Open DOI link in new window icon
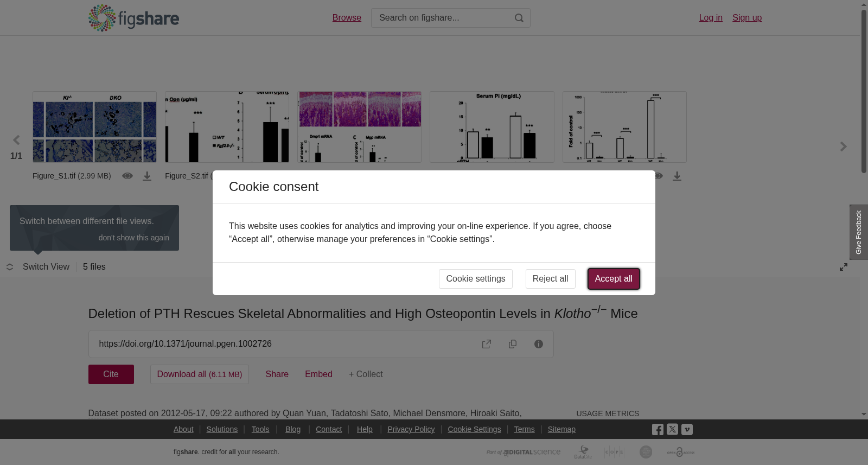Screen dimensions: 868x465 click(487, 344)
